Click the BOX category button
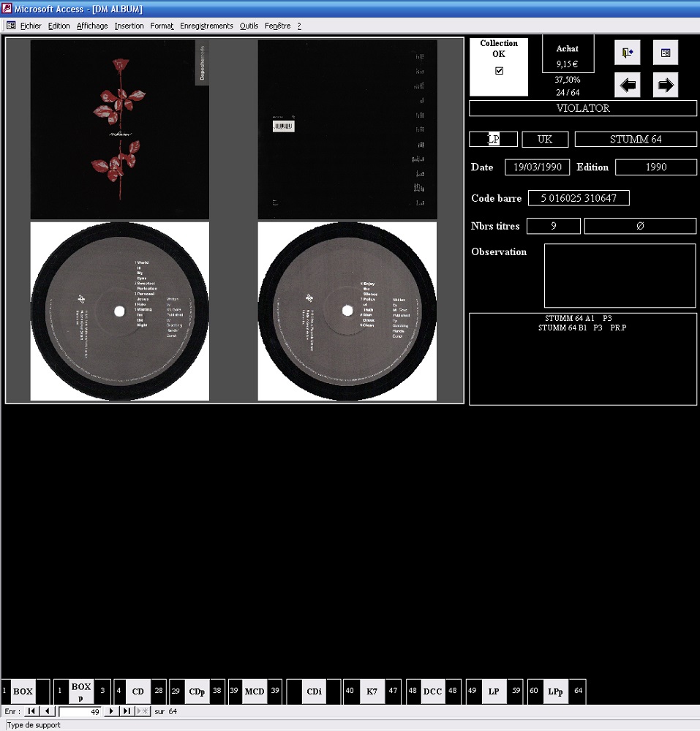The height and width of the screenshot is (731, 700). click(x=23, y=691)
